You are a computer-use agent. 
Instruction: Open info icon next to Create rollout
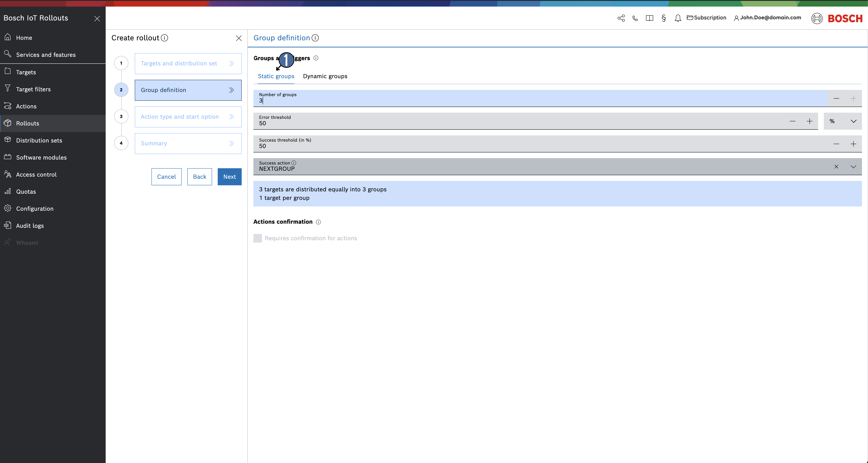[x=164, y=38]
